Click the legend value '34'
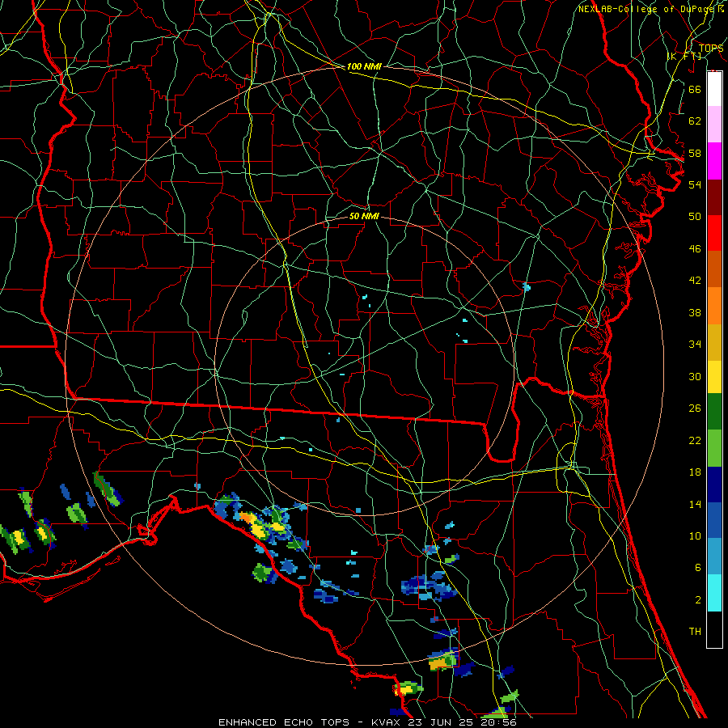 click(x=695, y=344)
